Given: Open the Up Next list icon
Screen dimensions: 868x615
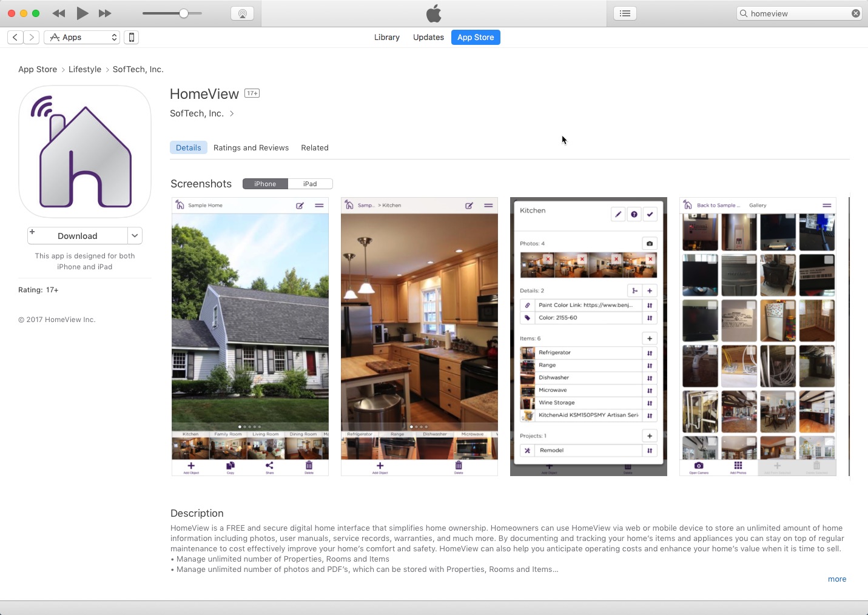Looking at the screenshot, I should click(625, 13).
